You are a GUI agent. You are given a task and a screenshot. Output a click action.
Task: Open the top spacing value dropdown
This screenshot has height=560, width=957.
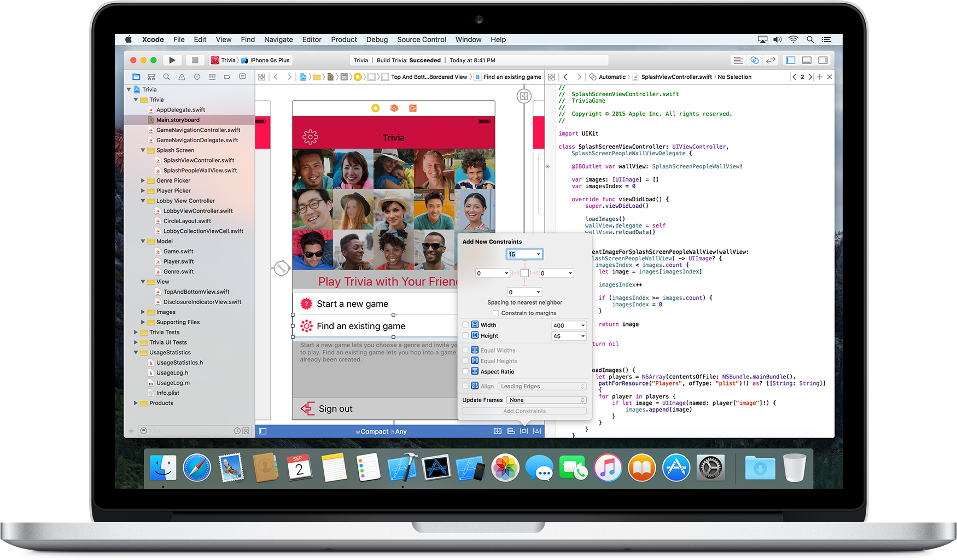[x=539, y=254]
